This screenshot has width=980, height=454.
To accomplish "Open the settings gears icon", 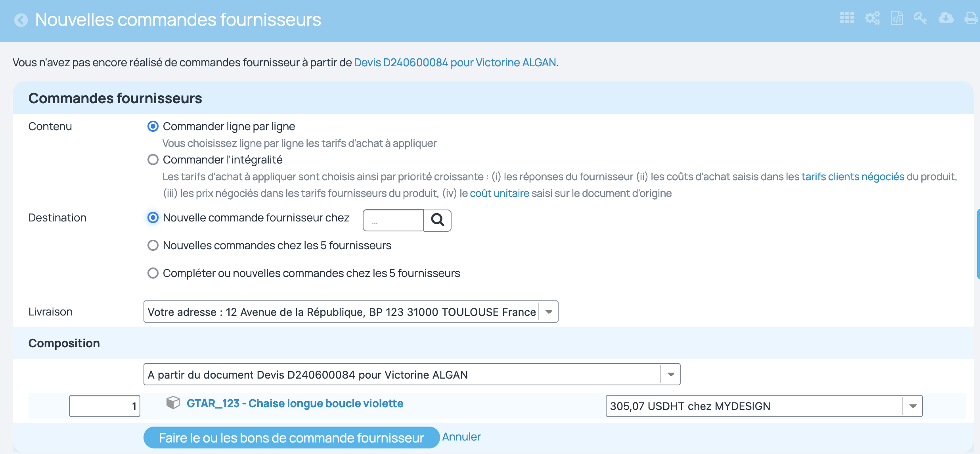I will pyautogui.click(x=872, y=18).
